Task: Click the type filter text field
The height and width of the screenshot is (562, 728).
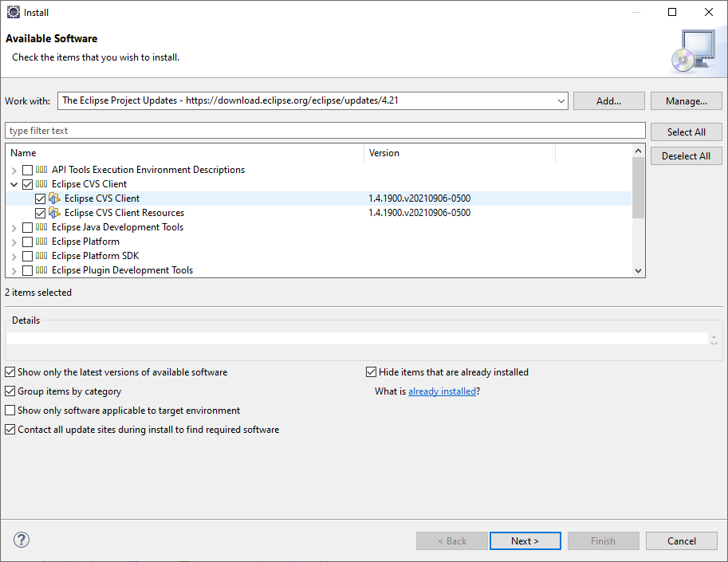Action: click(x=325, y=131)
